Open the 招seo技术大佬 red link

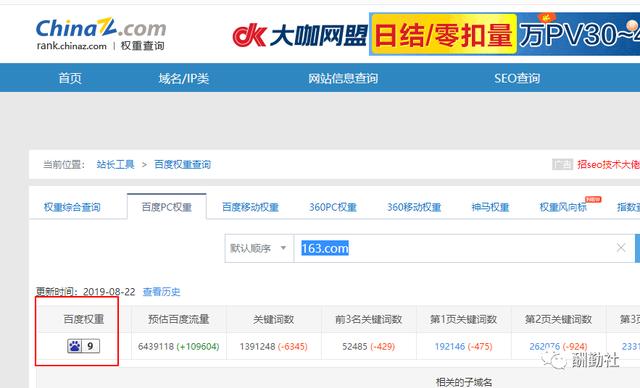[x=608, y=164]
